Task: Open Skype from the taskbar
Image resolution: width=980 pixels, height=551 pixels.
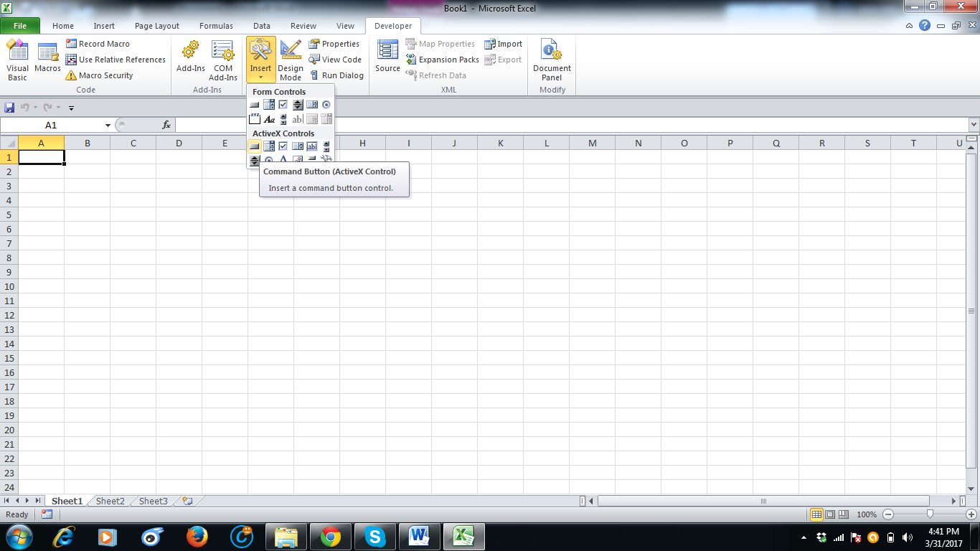Action: [374, 536]
